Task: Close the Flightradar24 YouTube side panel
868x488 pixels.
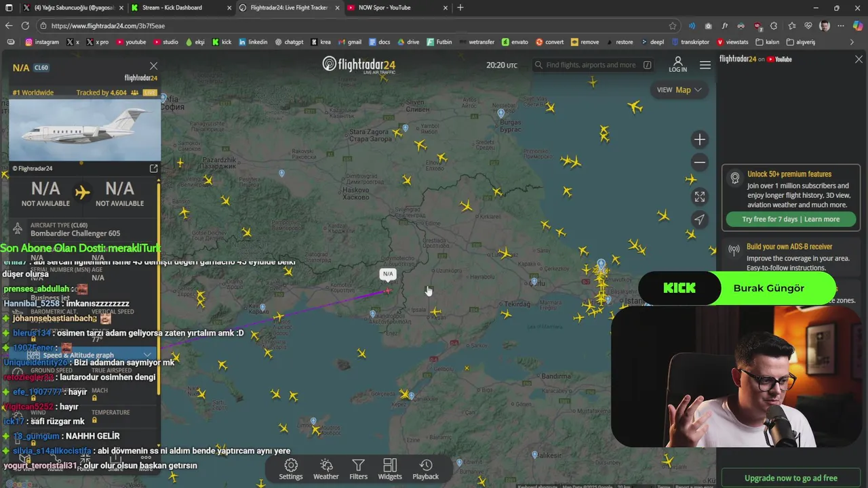Action: pyautogui.click(x=859, y=60)
